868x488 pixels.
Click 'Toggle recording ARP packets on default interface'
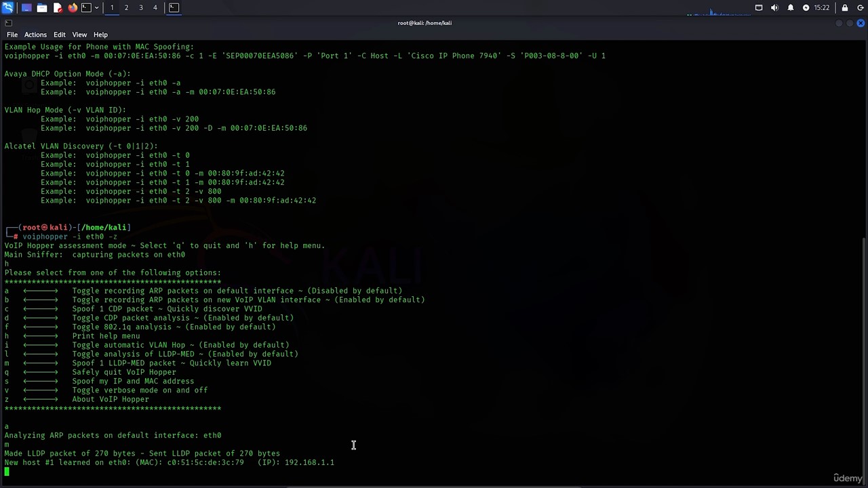click(x=237, y=291)
